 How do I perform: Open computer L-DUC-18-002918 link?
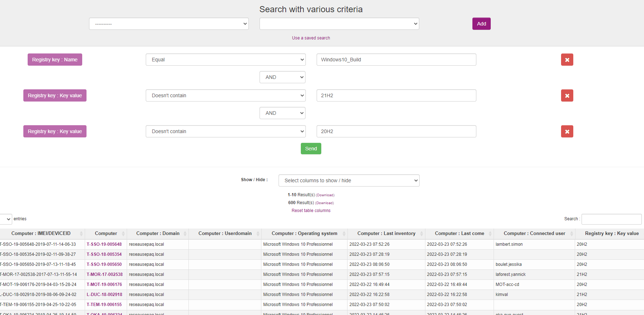104,295
